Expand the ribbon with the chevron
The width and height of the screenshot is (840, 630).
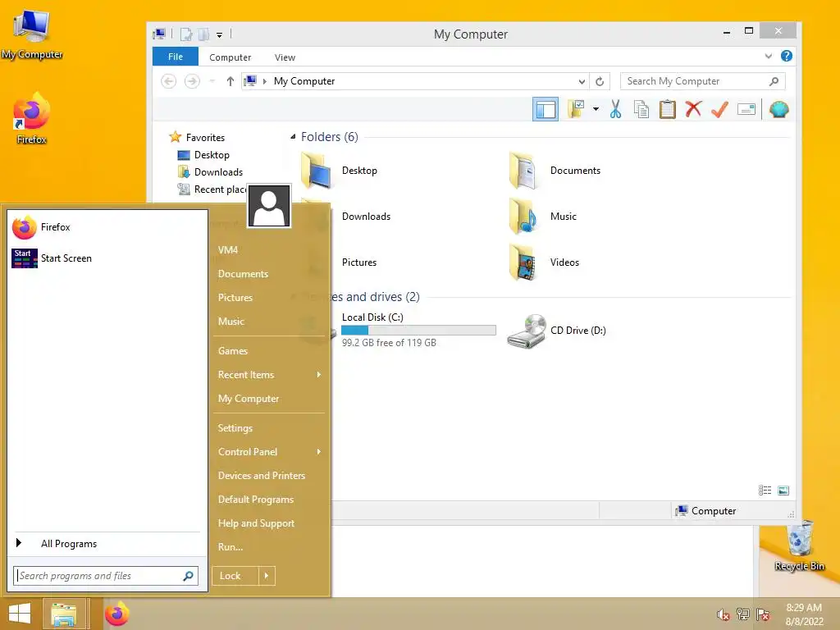768,56
